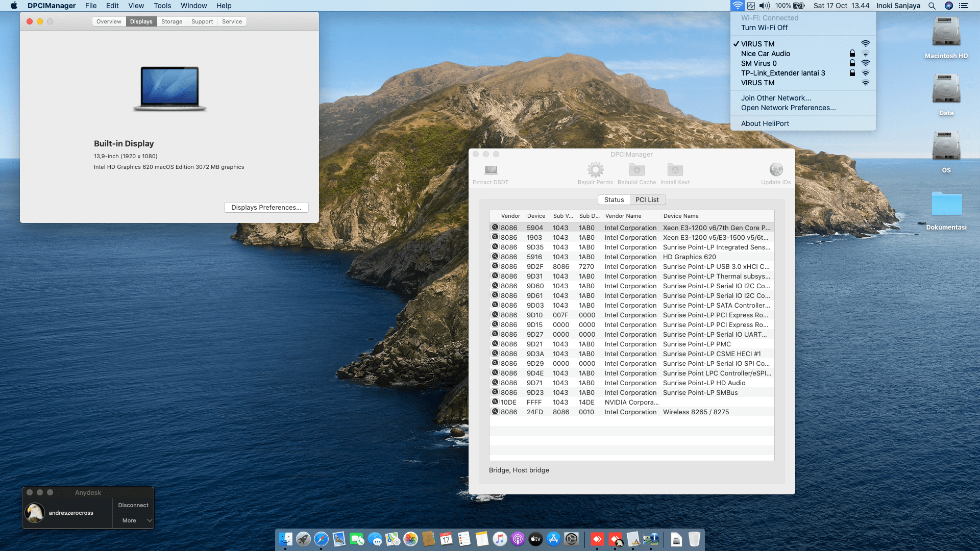Open the Window menu in the menu bar
This screenshot has height=551, width=980.
click(193, 6)
